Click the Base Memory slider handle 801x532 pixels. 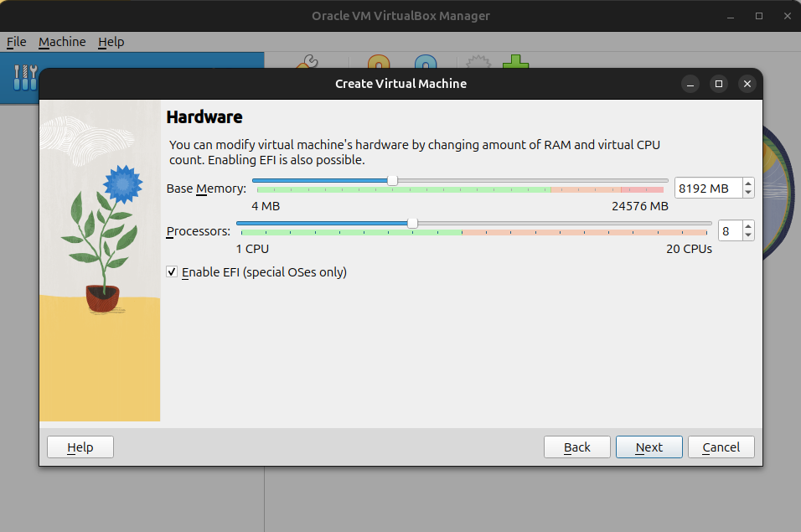[x=392, y=181]
